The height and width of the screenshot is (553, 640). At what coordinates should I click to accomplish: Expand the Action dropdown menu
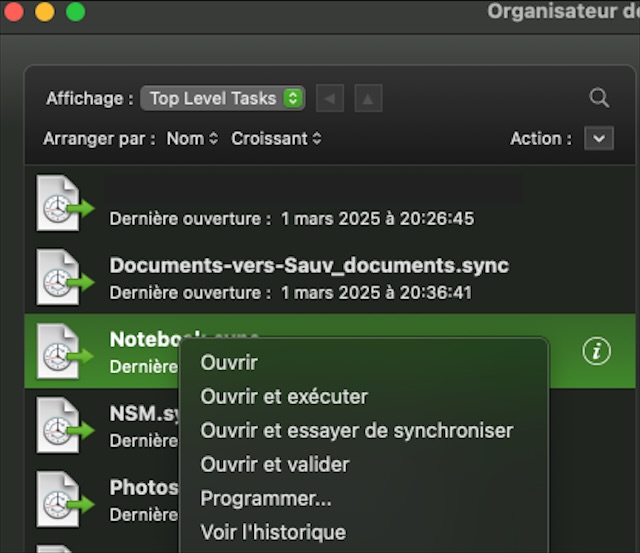coord(598,139)
